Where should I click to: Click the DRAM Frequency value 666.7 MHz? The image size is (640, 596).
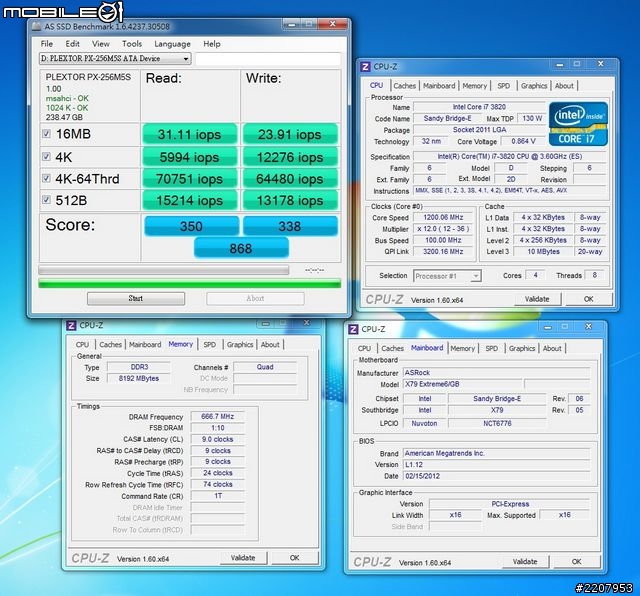218,416
